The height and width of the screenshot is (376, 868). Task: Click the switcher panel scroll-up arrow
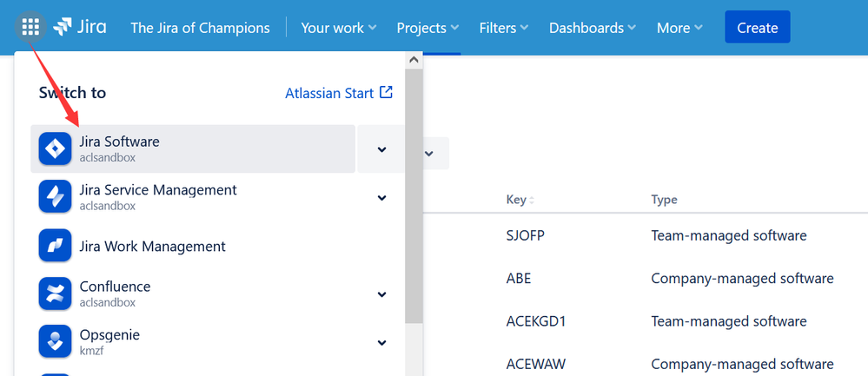click(414, 59)
